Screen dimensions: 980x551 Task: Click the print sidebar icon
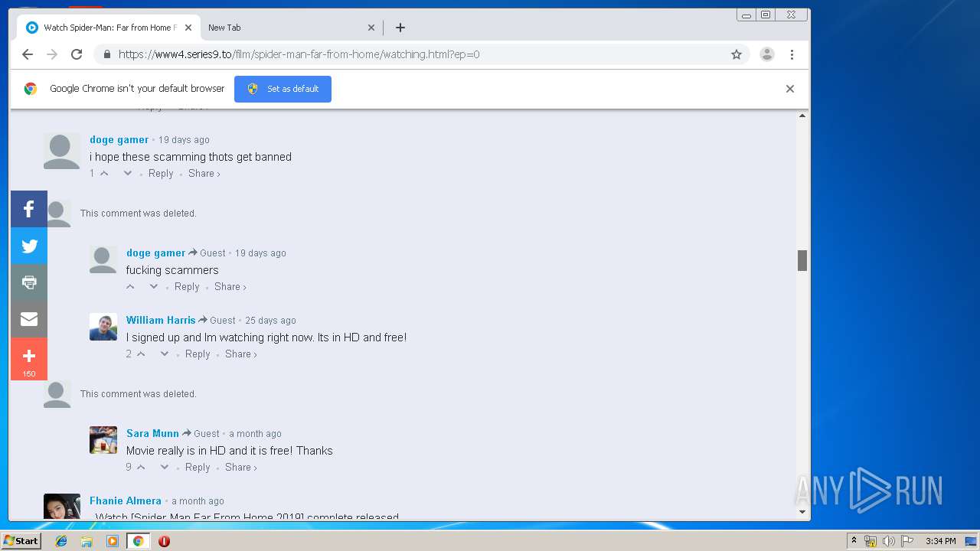(x=29, y=282)
